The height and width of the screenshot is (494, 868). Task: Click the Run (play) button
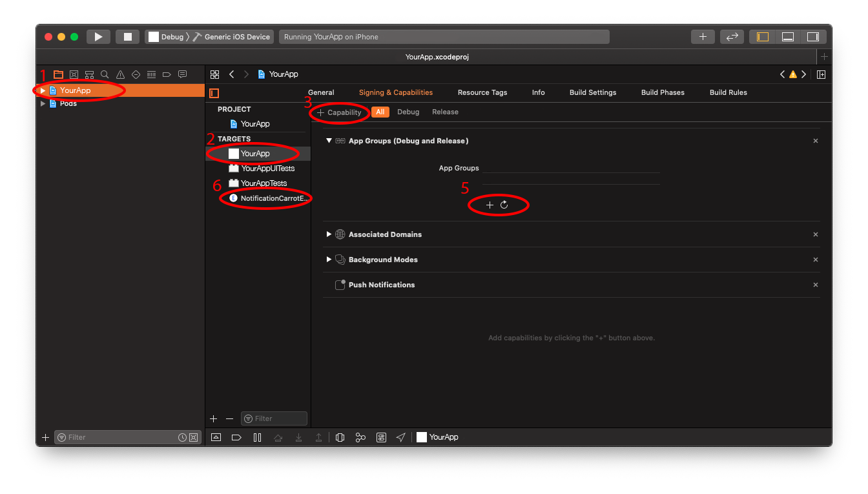click(x=98, y=37)
